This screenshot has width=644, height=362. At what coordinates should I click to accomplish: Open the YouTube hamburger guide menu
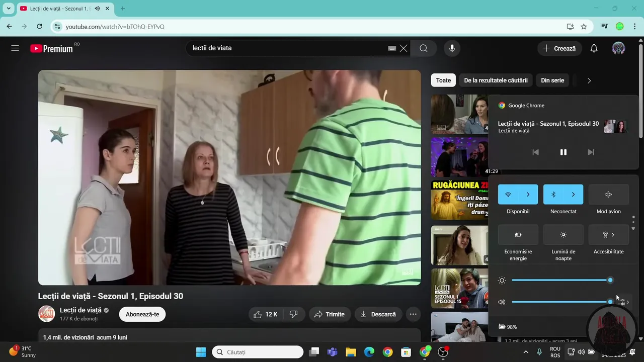pyautogui.click(x=15, y=48)
